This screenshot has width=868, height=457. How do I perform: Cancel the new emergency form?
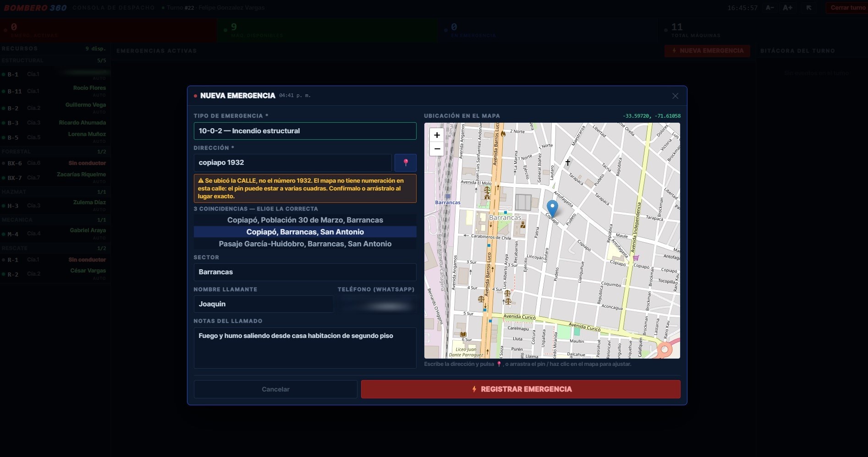(x=275, y=389)
